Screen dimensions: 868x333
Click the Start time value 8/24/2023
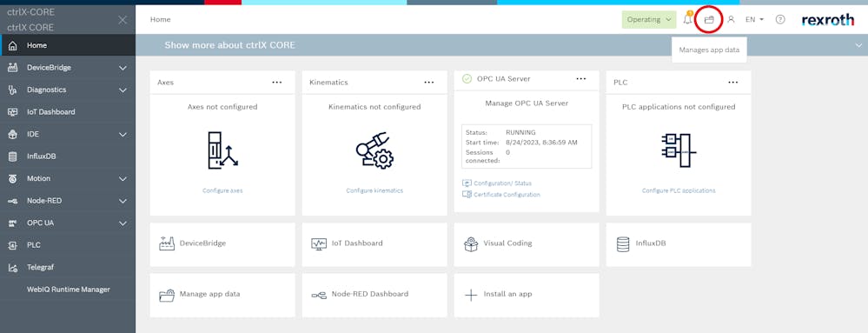click(541, 143)
